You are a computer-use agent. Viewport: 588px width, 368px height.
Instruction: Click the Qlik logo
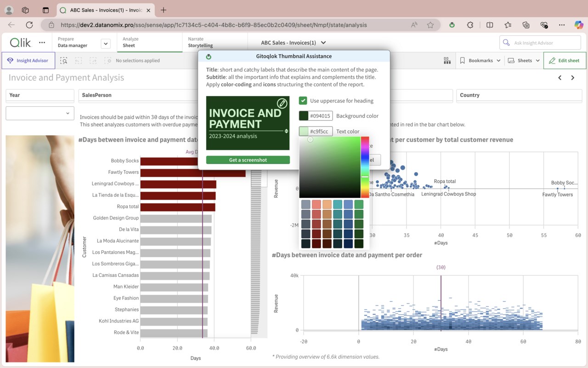tap(21, 43)
